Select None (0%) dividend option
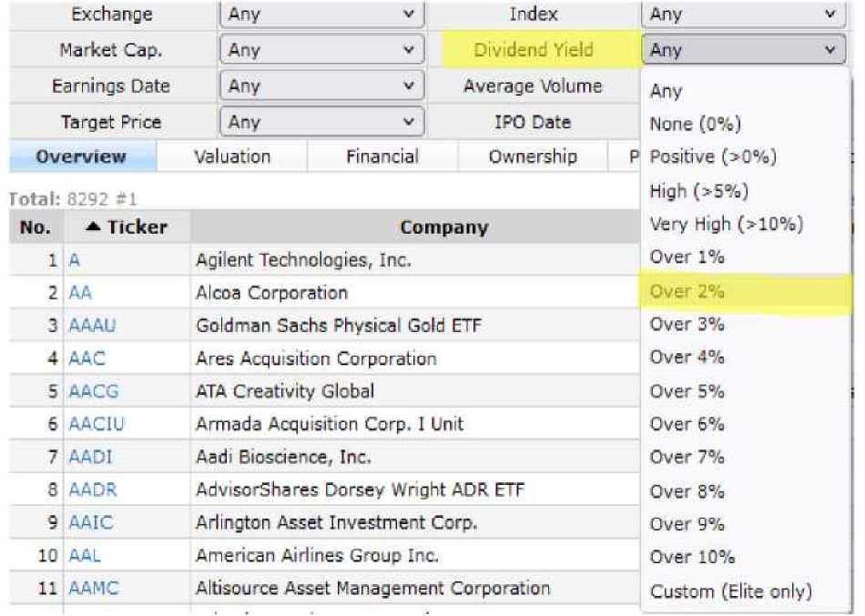The height and width of the screenshot is (616, 865). tap(695, 124)
